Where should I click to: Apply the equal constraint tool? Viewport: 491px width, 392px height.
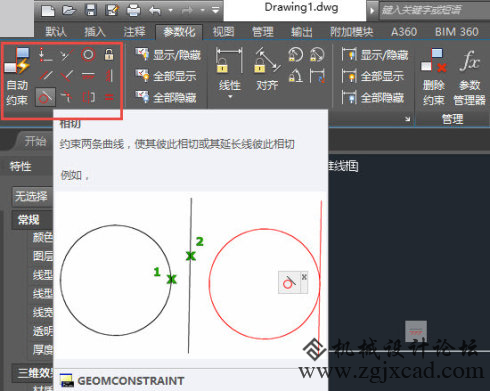pyautogui.click(x=109, y=97)
